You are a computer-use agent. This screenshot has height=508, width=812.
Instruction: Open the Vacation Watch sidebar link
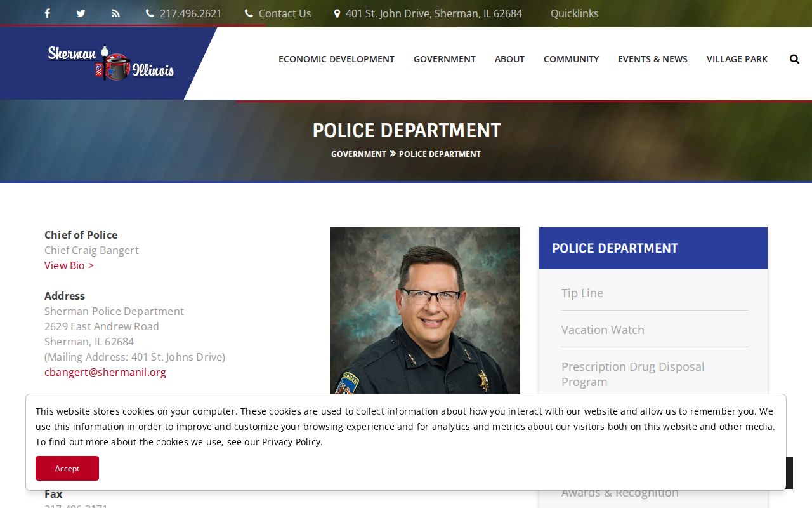[x=603, y=330]
